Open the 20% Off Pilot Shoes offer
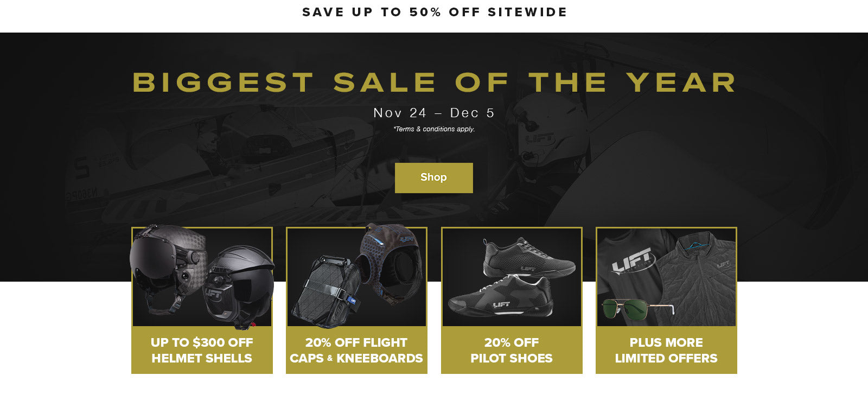 512,350
